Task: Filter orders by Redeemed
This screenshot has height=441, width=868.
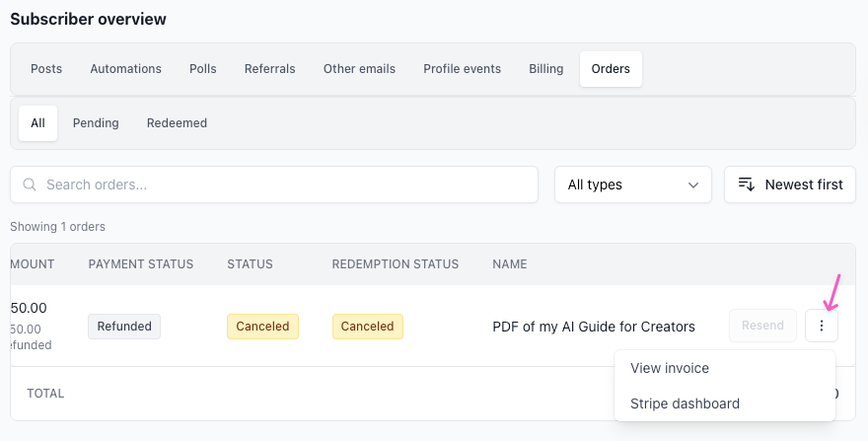Action: [177, 123]
